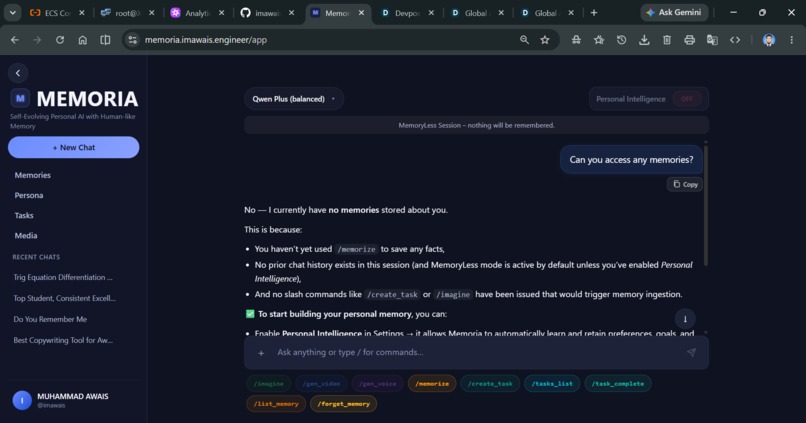Toggle the browser split view icon
Viewport: 806px width, 423px height.
pyautogui.click(x=105, y=40)
